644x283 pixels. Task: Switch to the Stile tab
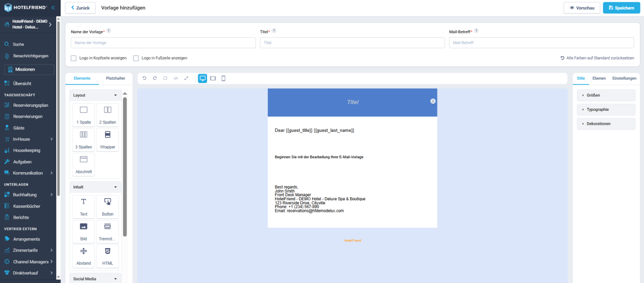581,78
